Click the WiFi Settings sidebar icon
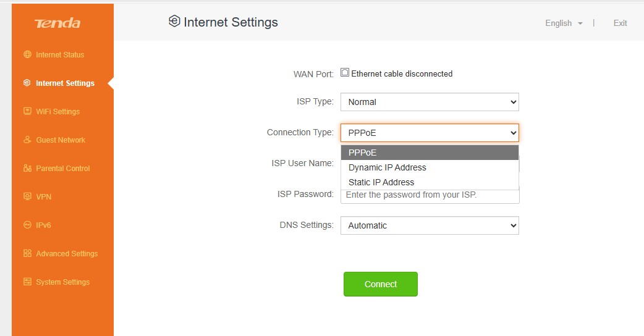The width and height of the screenshot is (644, 336). tap(27, 111)
